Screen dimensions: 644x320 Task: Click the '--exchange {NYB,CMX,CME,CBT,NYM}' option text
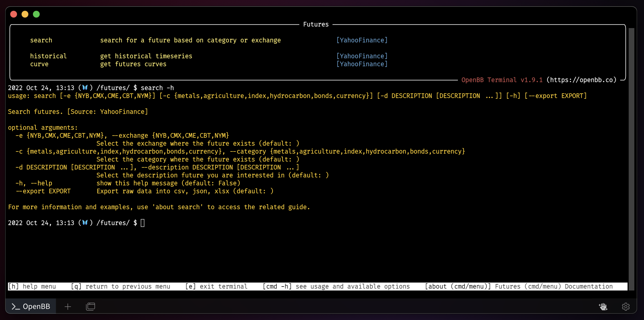171,136
